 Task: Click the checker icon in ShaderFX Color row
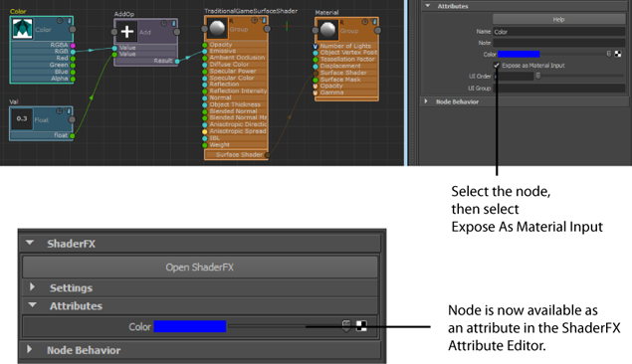point(361,326)
